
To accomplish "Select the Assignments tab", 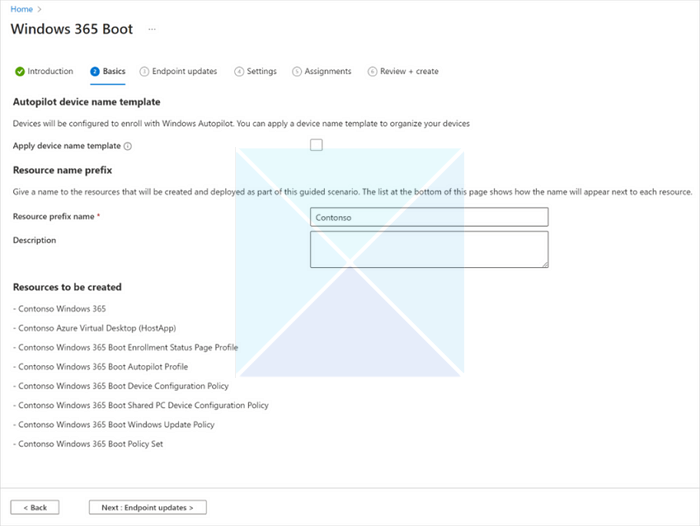I will coord(328,72).
